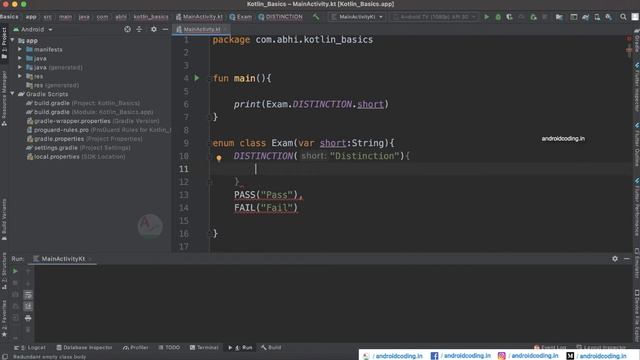Click the Debug app bug icon
Viewport: 640px width, 360px height.
498,17
